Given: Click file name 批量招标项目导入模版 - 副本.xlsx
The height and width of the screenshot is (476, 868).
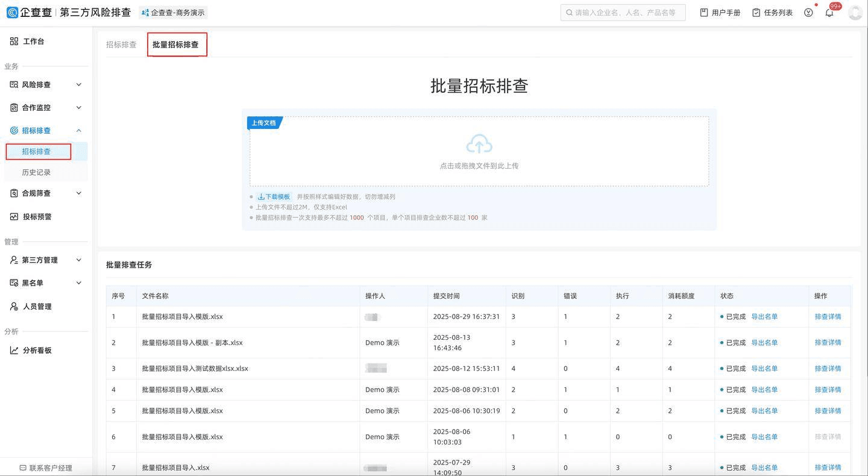Looking at the screenshot, I should click(x=192, y=343).
